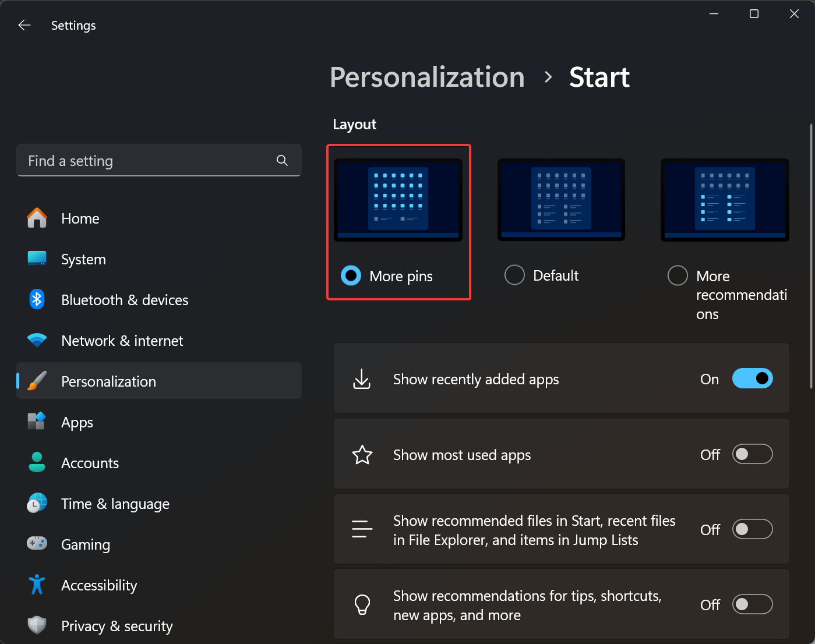Open the Apps settings category

click(x=159, y=422)
